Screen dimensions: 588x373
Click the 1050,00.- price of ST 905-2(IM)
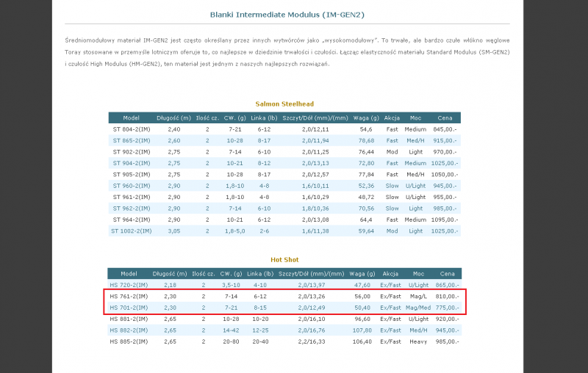[445, 175]
